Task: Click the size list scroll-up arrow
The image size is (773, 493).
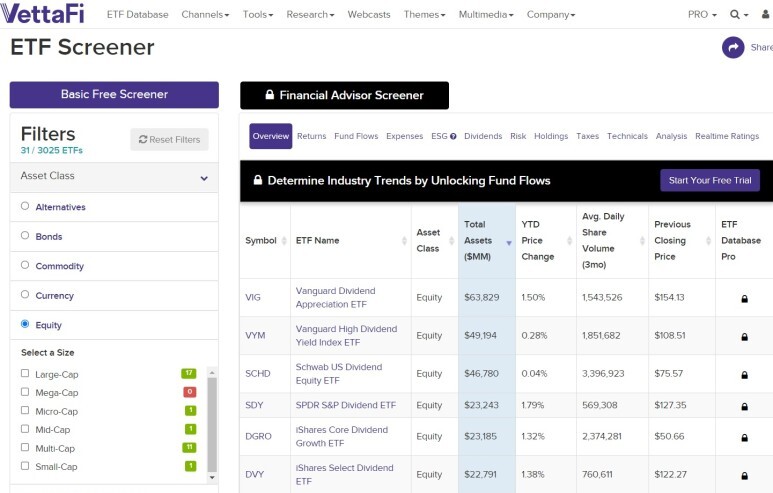Action: coord(212,372)
